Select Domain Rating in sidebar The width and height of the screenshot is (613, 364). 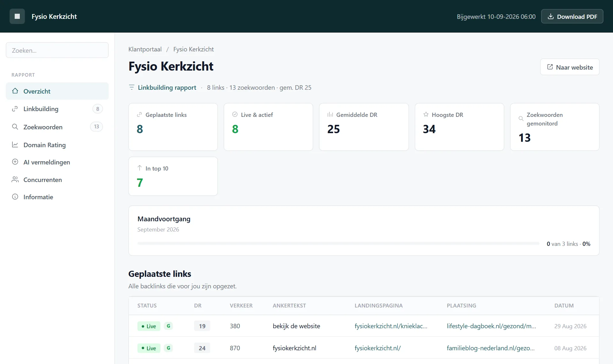[57, 145]
